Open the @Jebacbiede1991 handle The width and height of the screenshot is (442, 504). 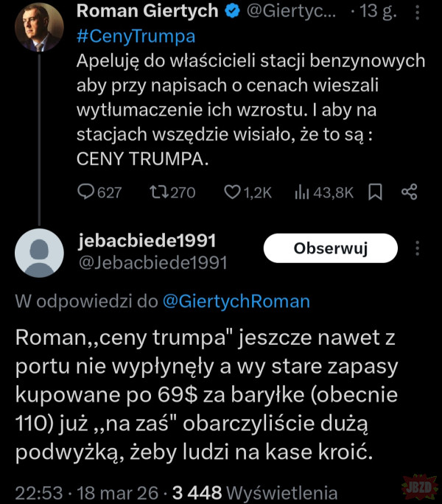point(152,263)
